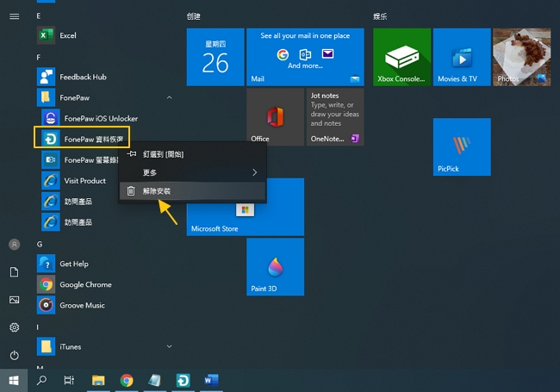Viewport: 560px width, 392px height.
Task: Select 解除安裝 from context menu
Action: [x=192, y=191]
